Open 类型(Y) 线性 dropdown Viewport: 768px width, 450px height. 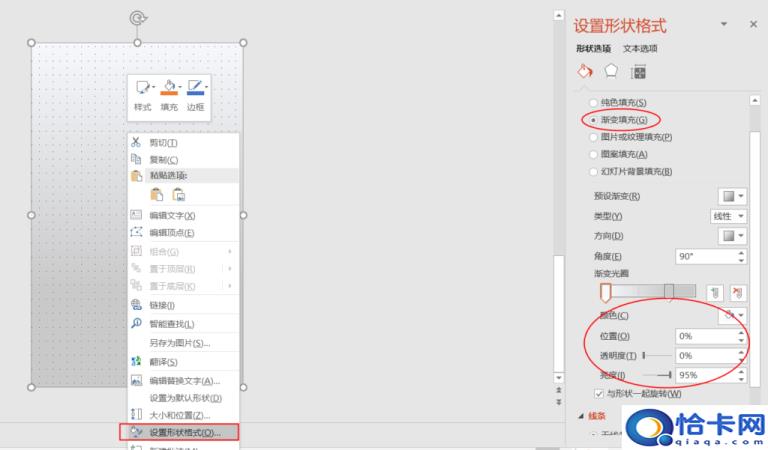(x=728, y=216)
